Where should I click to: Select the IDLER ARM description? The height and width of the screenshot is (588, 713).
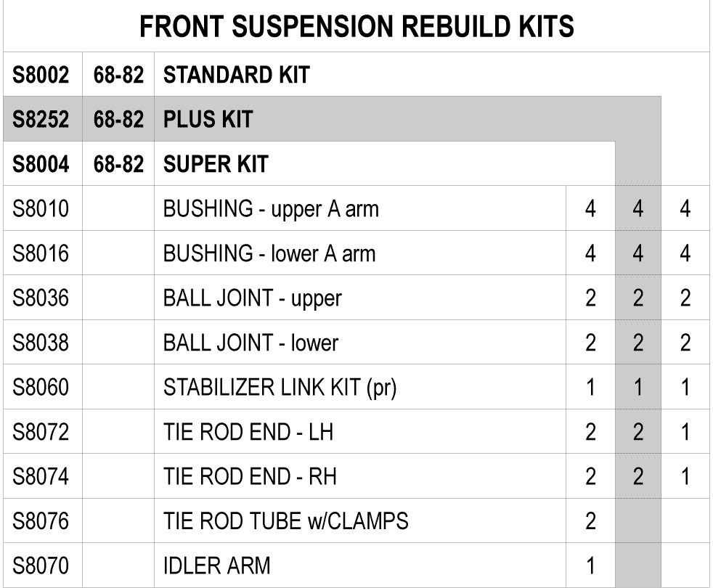coord(217,565)
